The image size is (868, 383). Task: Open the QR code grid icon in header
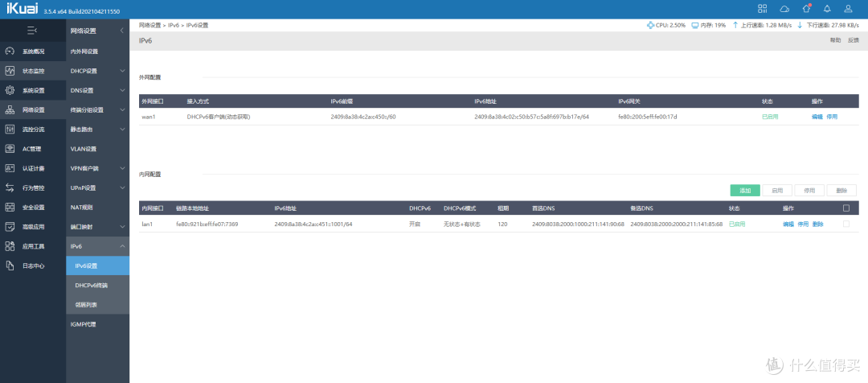(763, 9)
